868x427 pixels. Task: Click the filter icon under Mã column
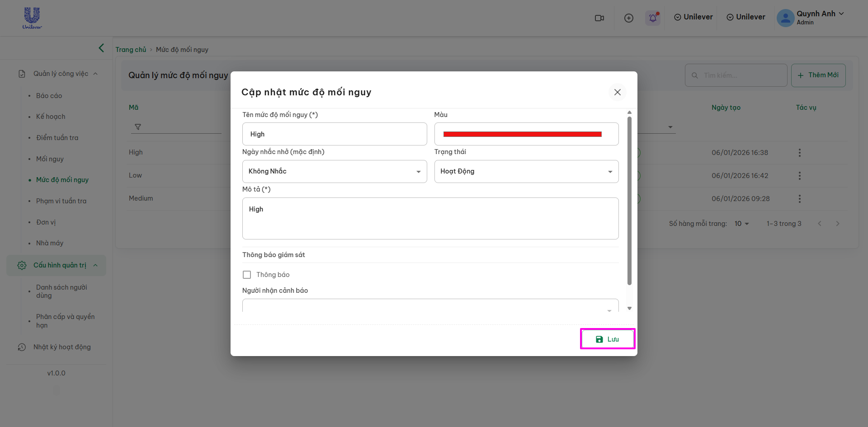pos(138,127)
